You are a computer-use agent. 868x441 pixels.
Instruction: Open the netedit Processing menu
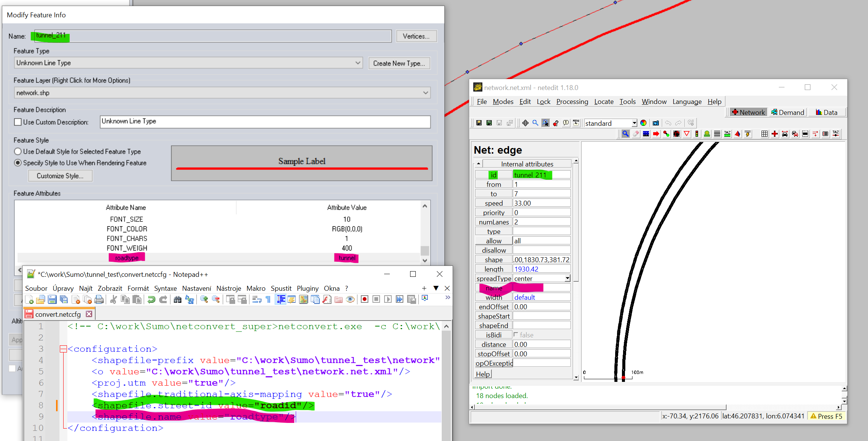point(572,102)
